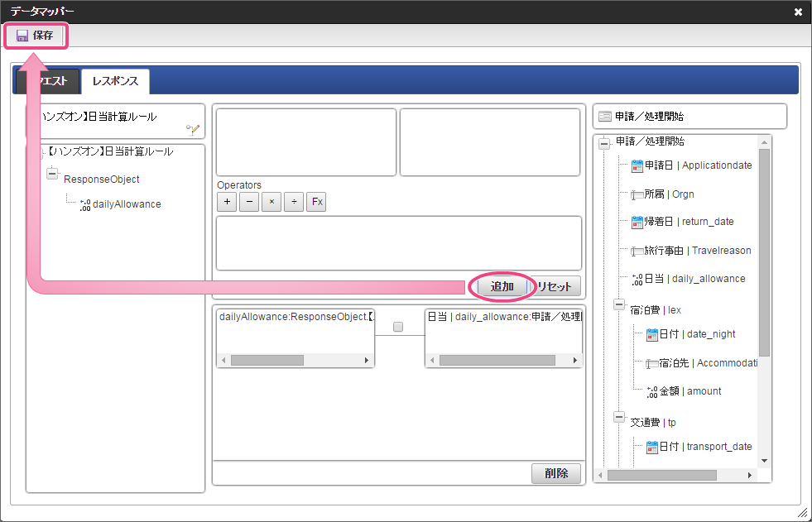Select 所属 | Orgn tree row

(x=669, y=194)
